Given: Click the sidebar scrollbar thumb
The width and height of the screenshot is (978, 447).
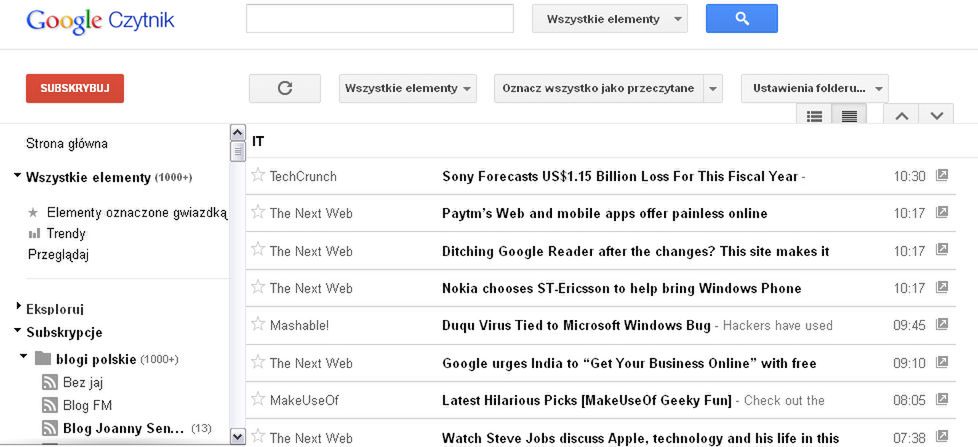Looking at the screenshot, I should pyautogui.click(x=238, y=151).
